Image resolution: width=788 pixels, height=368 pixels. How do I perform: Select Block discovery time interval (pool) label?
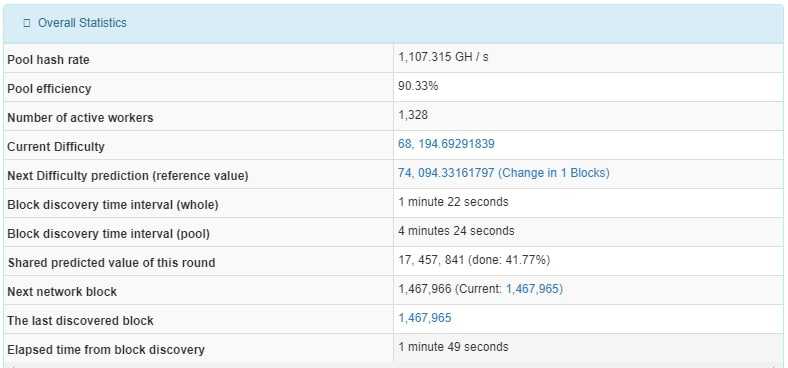[x=109, y=234]
